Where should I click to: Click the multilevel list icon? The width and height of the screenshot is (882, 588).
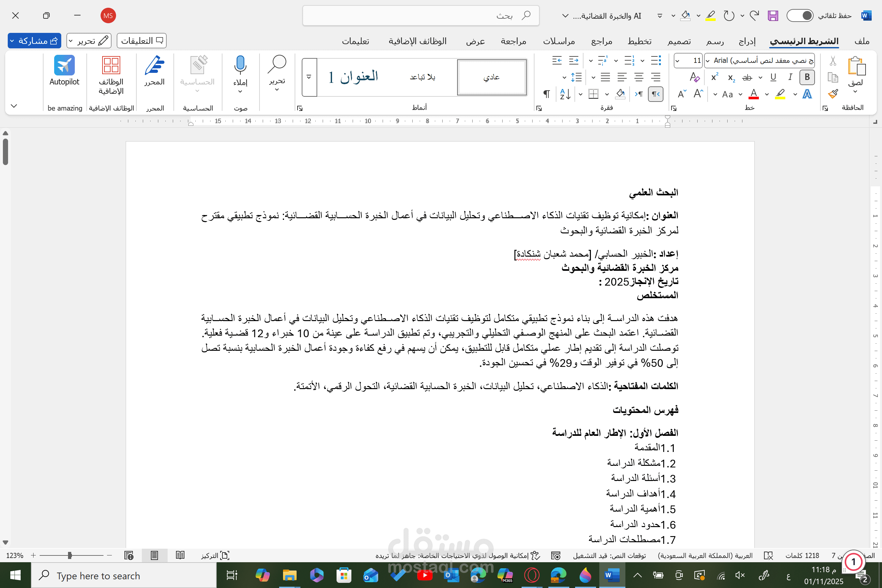tap(603, 60)
